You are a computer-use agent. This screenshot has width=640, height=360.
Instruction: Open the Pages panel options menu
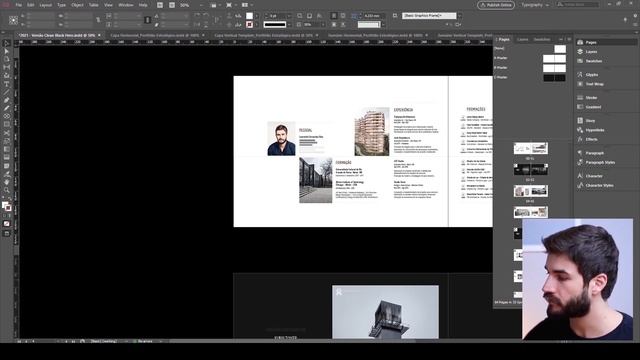click(569, 40)
